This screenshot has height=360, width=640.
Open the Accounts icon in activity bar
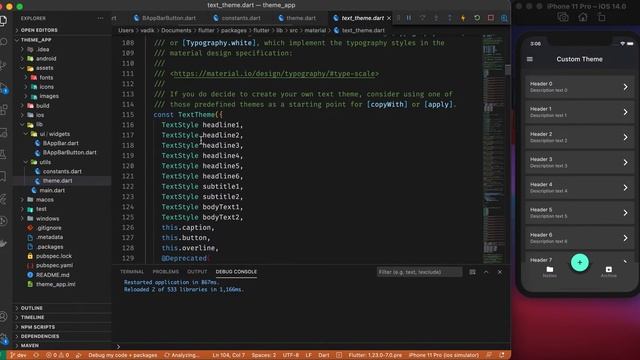pos(3,316)
